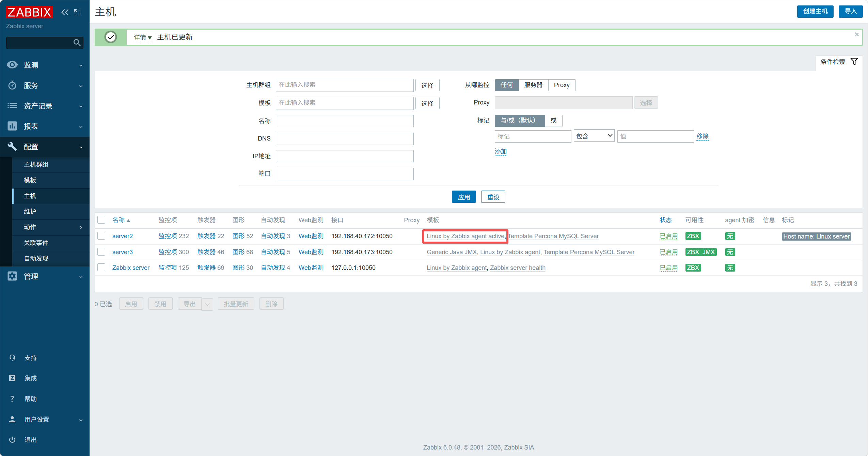Select 与/或（默认）tag evaluation
This screenshot has width=868, height=456.
[520, 120]
